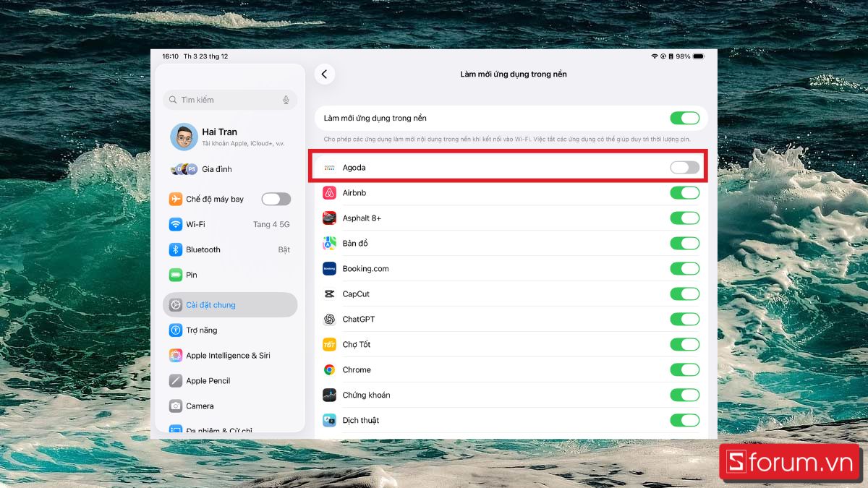
Task: Select Cài đặt chung in sidebar
Action: click(230, 305)
